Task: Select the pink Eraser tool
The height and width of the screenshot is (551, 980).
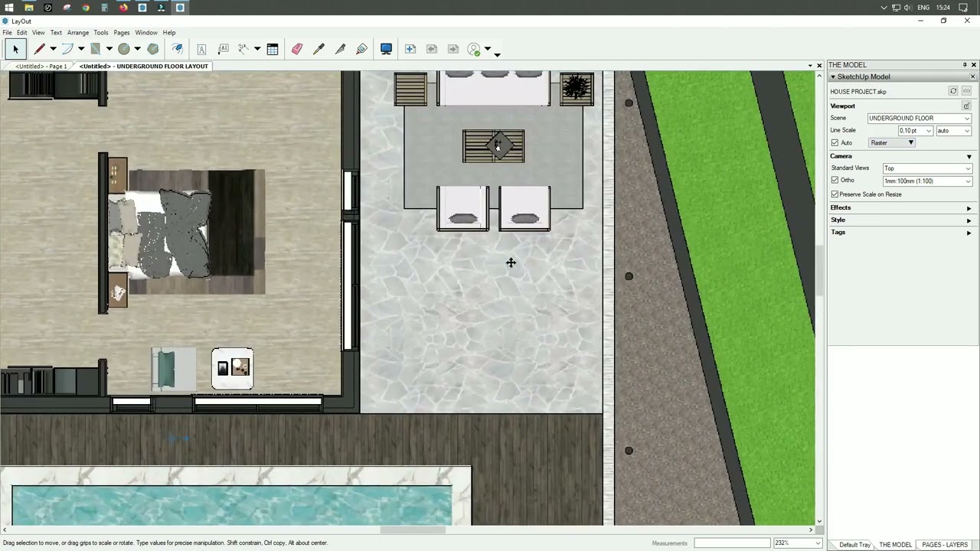Action: coord(297,49)
